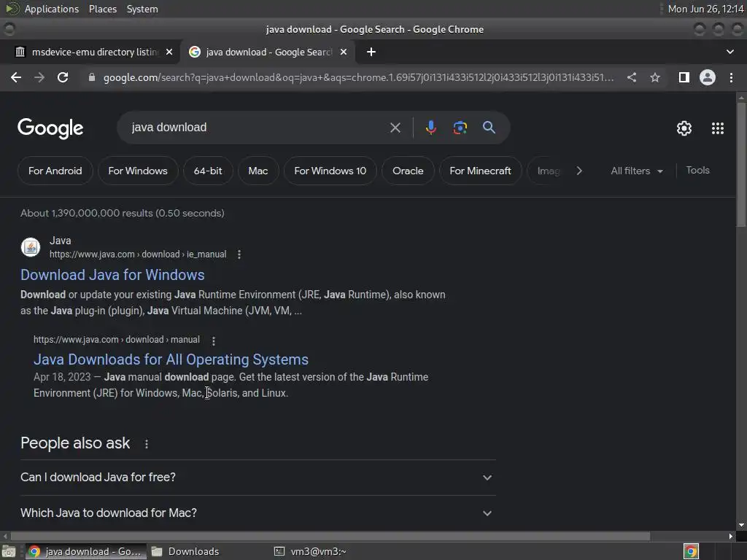Search by image with the Google Lens icon
Viewport: 747px width, 560px height.
(x=460, y=128)
